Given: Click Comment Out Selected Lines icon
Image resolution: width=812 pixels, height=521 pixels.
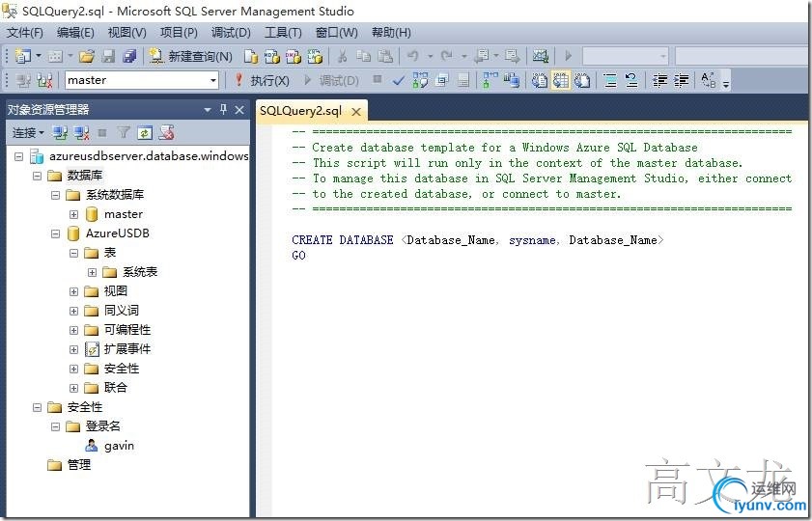Looking at the screenshot, I should pyautogui.click(x=610, y=80).
